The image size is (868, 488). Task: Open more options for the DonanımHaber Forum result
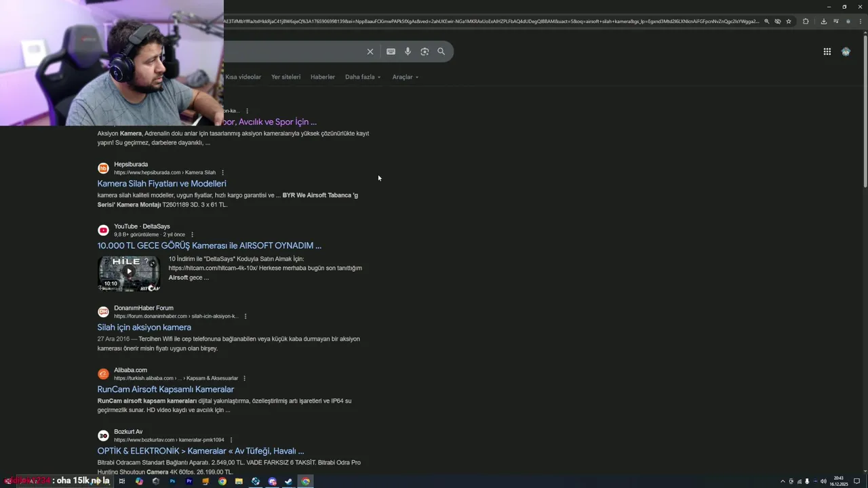pyautogui.click(x=245, y=317)
